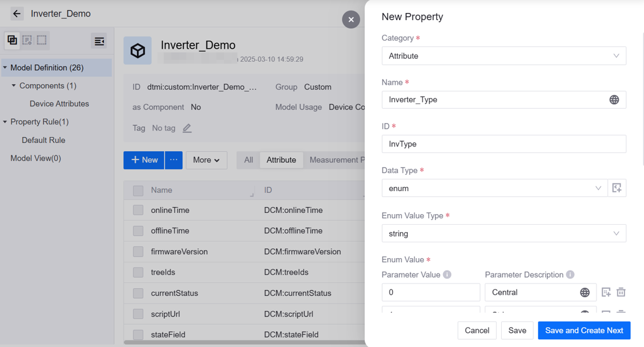Edit the tag with the pencil icon
The height and width of the screenshot is (347, 644).
(187, 128)
